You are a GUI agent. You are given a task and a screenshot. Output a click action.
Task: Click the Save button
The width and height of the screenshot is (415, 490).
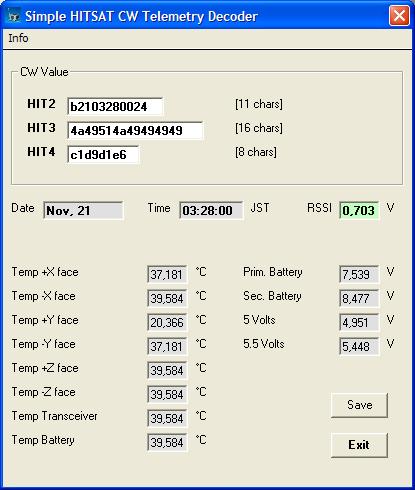tap(359, 405)
